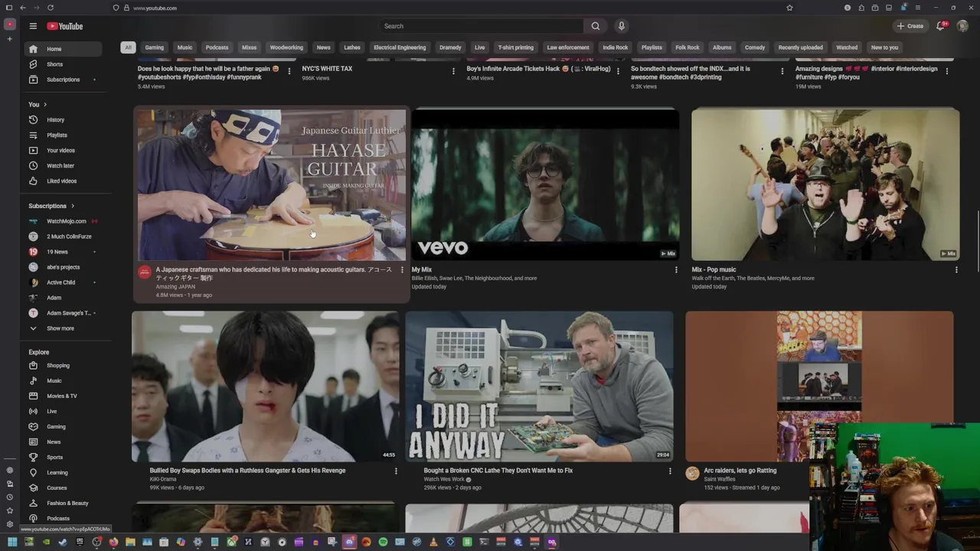The image size is (980, 551).
Task: Select the Woodworking filter chip
Action: point(286,47)
